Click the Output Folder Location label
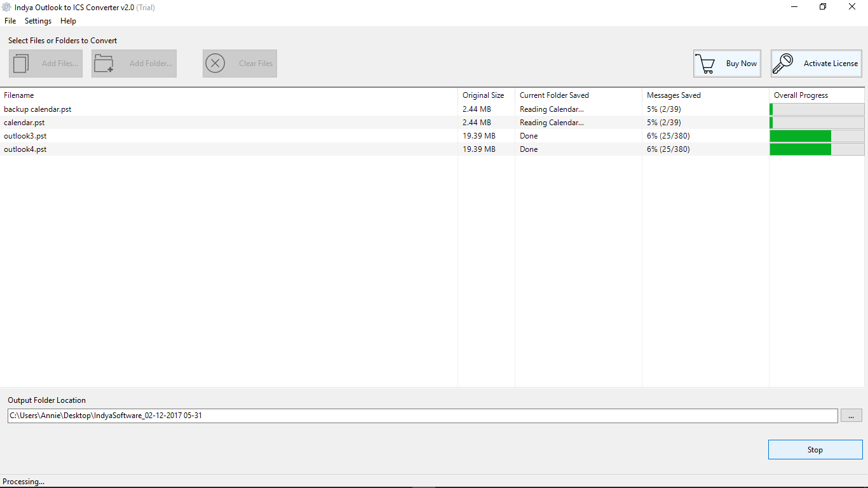 click(46, 400)
